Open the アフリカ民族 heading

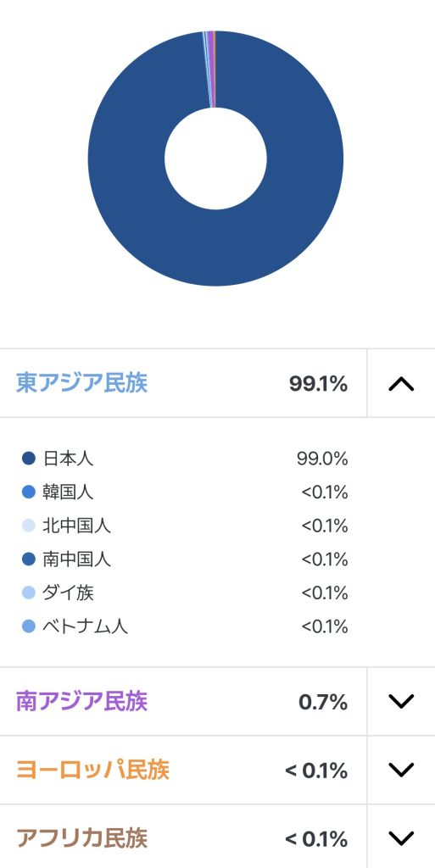(x=82, y=838)
